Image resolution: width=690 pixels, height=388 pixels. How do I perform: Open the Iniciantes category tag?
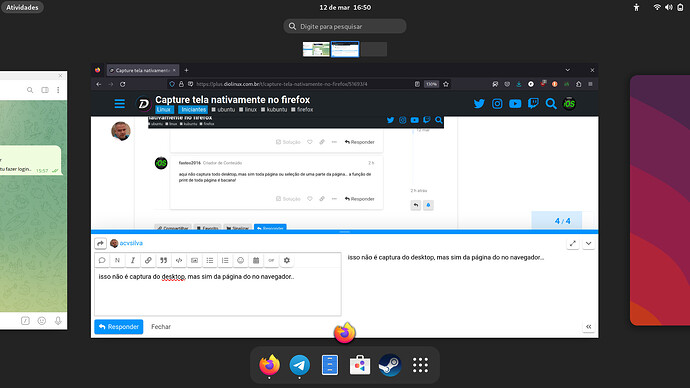tap(193, 110)
